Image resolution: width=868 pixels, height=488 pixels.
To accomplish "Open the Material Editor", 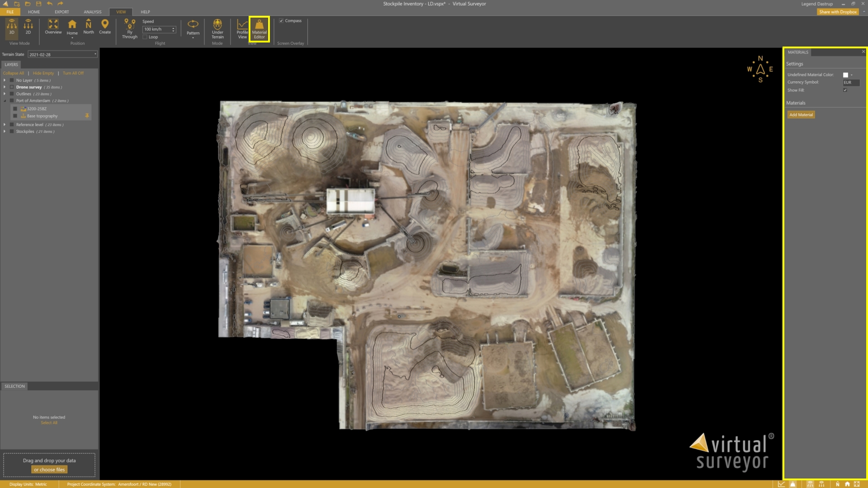I will point(259,29).
